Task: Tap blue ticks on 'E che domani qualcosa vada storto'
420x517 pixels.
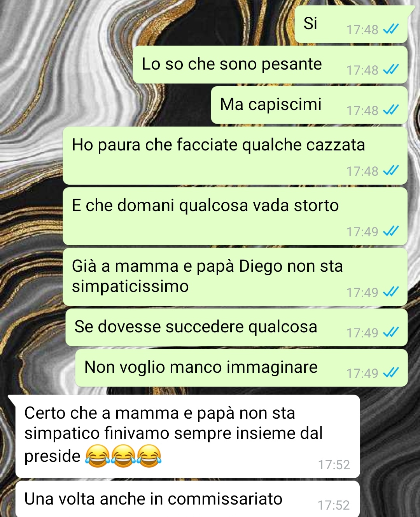Action: (x=391, y=231)
